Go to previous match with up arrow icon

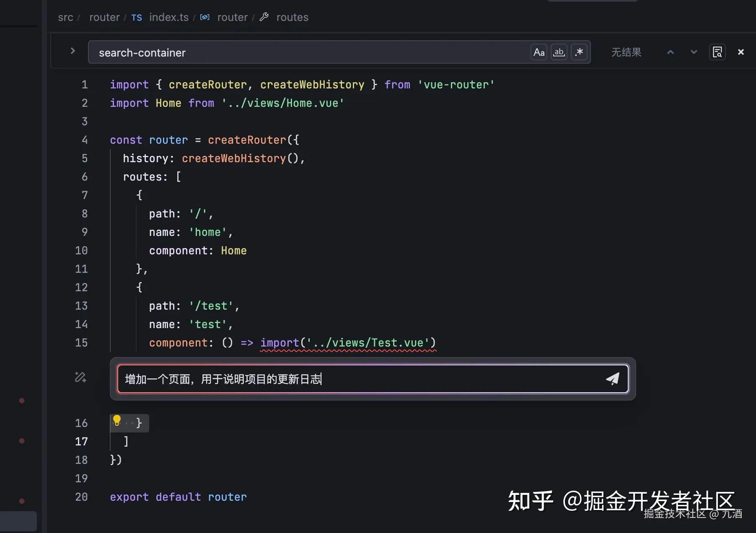[671, 52]
